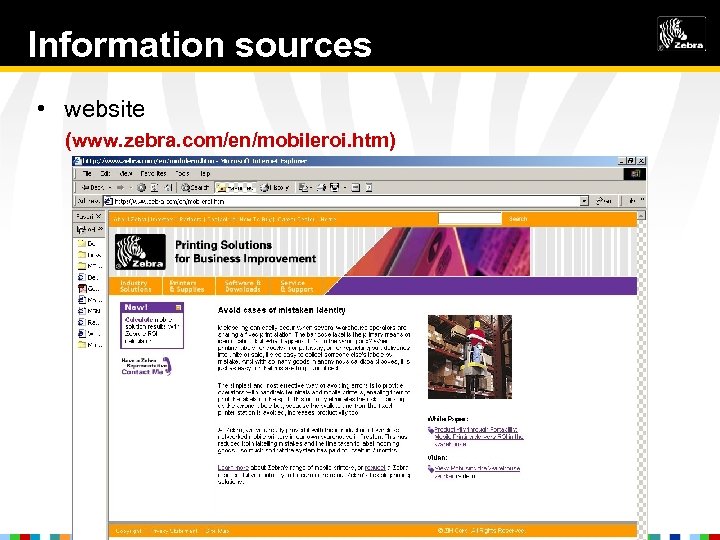Open the Industry Solutions tab

pos(135,286)
